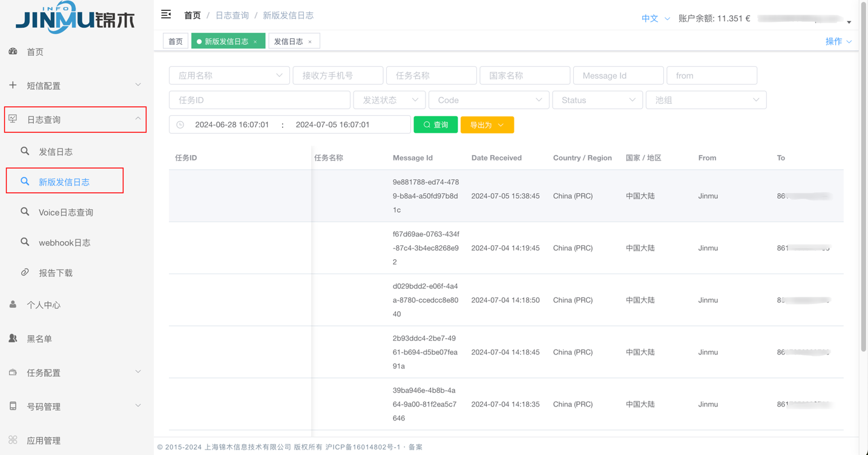Open the 操作 dropdown menu
Viewport: 868px width, 455px height.
tap(838, 41)
